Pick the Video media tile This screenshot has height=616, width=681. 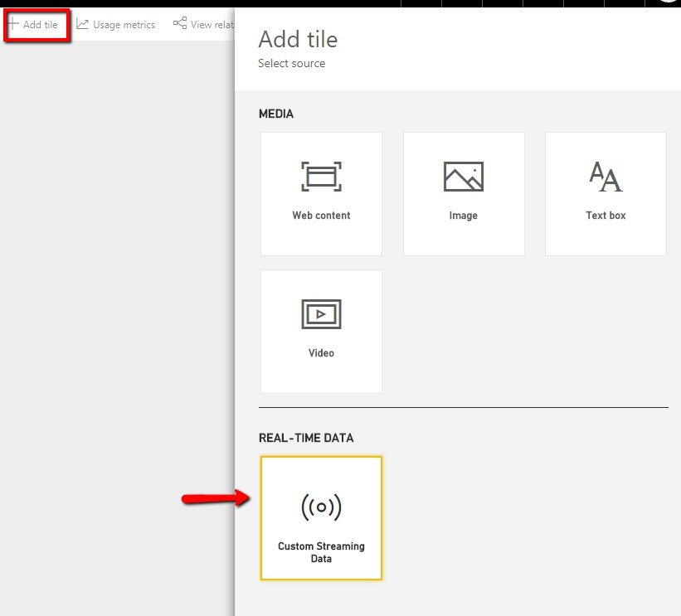point(321,331)
